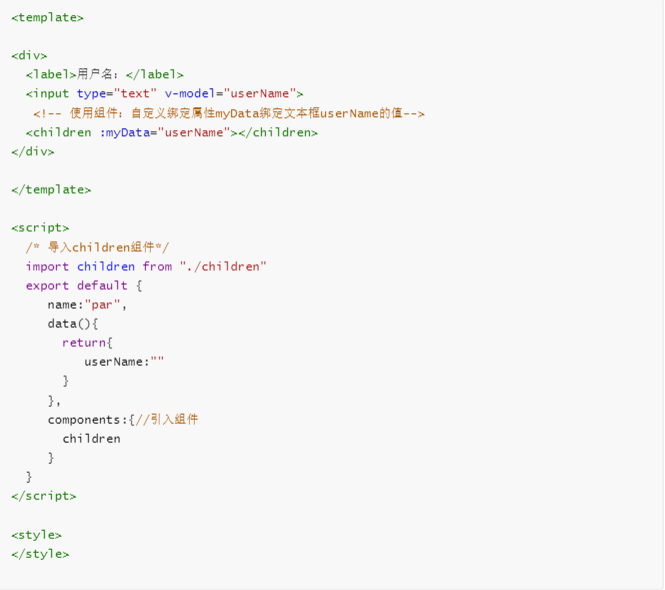Click the closing </div> tag

coord(33,151)
